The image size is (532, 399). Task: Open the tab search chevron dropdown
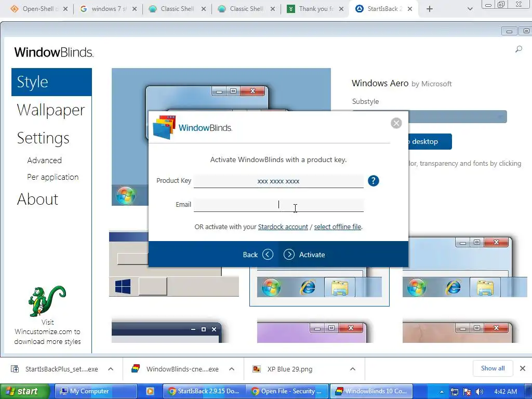pyautogui.click(x=470, y=9)
